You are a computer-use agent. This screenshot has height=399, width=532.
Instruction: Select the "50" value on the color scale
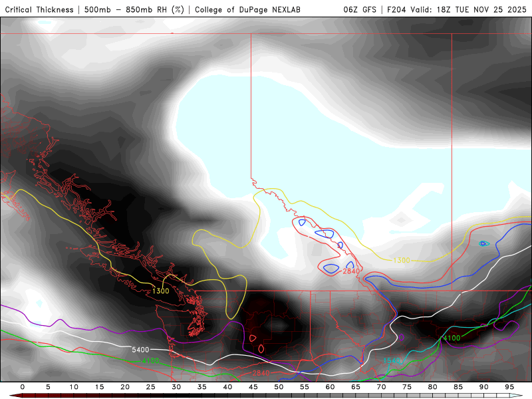pyautogui.click(x=279, y=387)
